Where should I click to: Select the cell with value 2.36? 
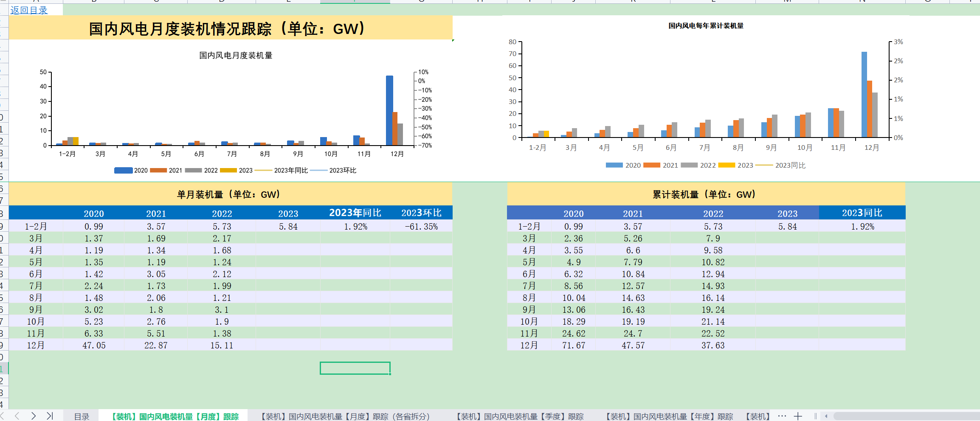click(574, 239)
